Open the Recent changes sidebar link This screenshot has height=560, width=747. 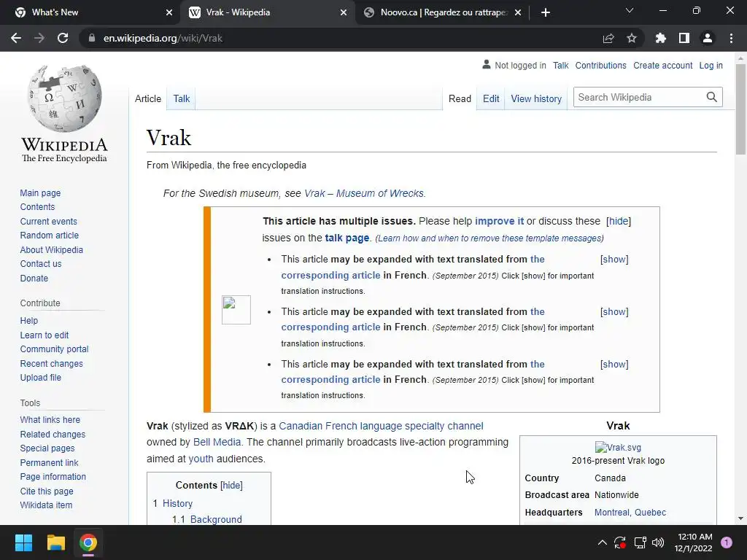pyautogui.click(x=52, y=363)
